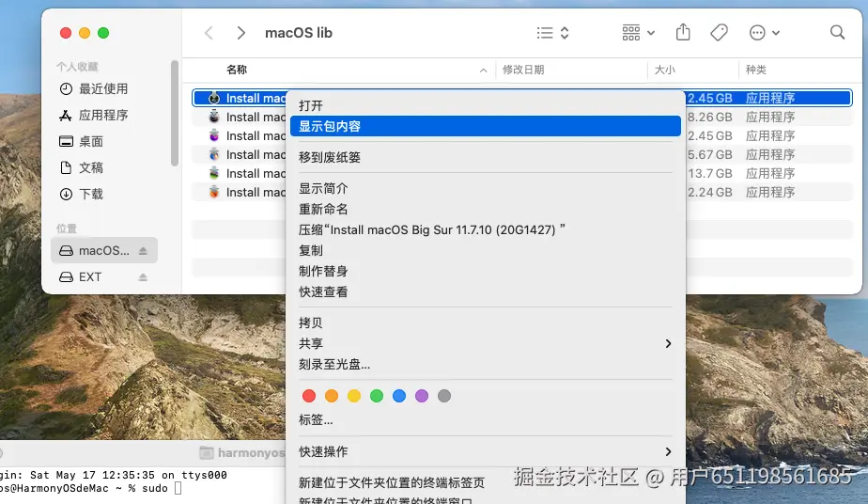868x504 pixels.
Task: Select macOS volume in sidebar
Action: (104, 250)
